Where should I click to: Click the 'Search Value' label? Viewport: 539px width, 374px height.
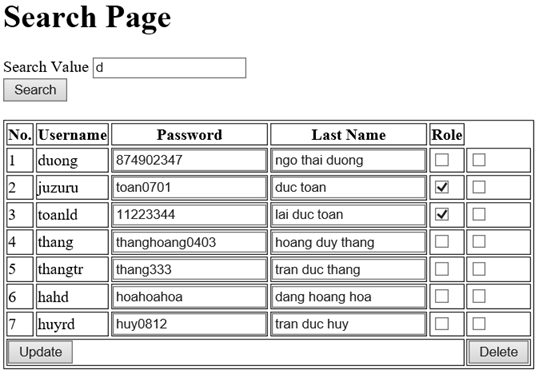pos(46,67)
